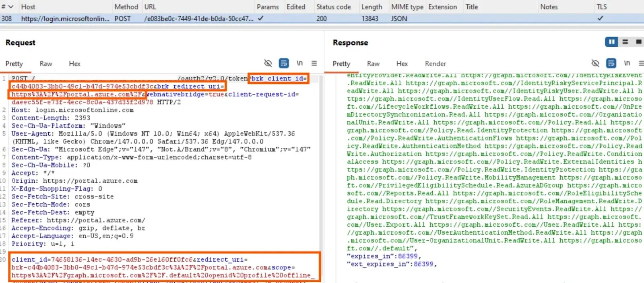Viewport: 644px width, 283px height.
Task: Sort history by Params column
Action: 268,7
